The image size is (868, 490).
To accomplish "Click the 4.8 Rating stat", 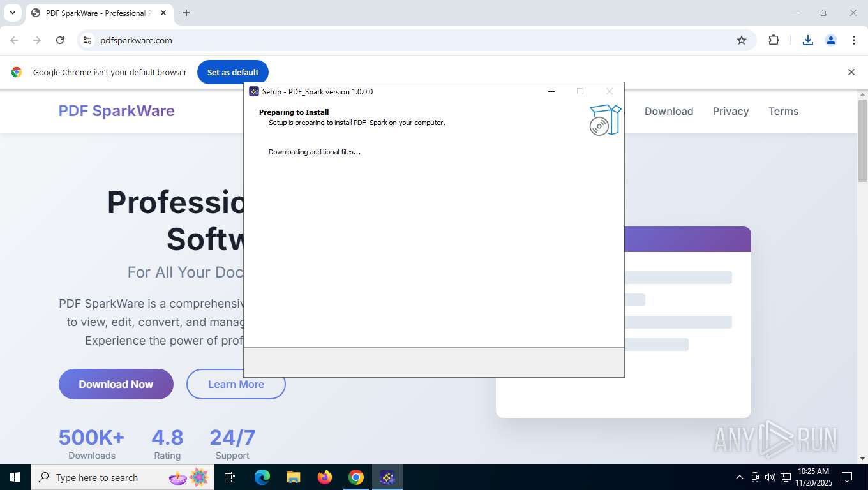I will coord(167,444).
